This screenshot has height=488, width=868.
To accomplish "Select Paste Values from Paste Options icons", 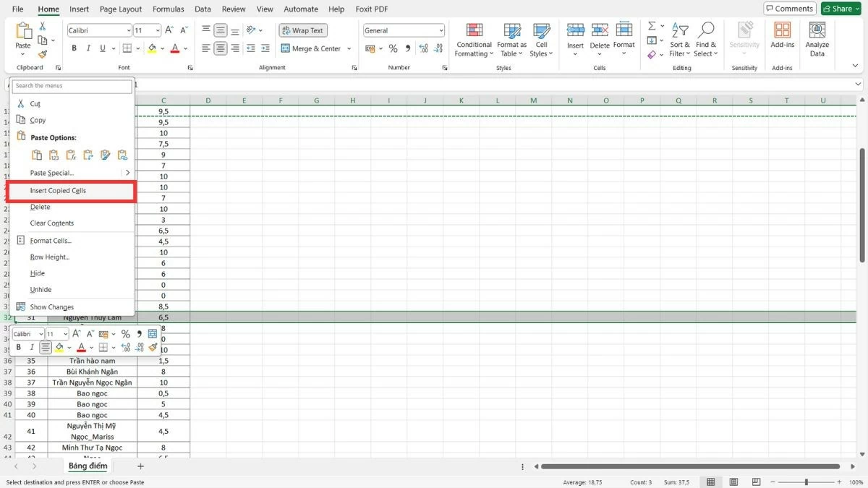I will (x=54, y=155).
